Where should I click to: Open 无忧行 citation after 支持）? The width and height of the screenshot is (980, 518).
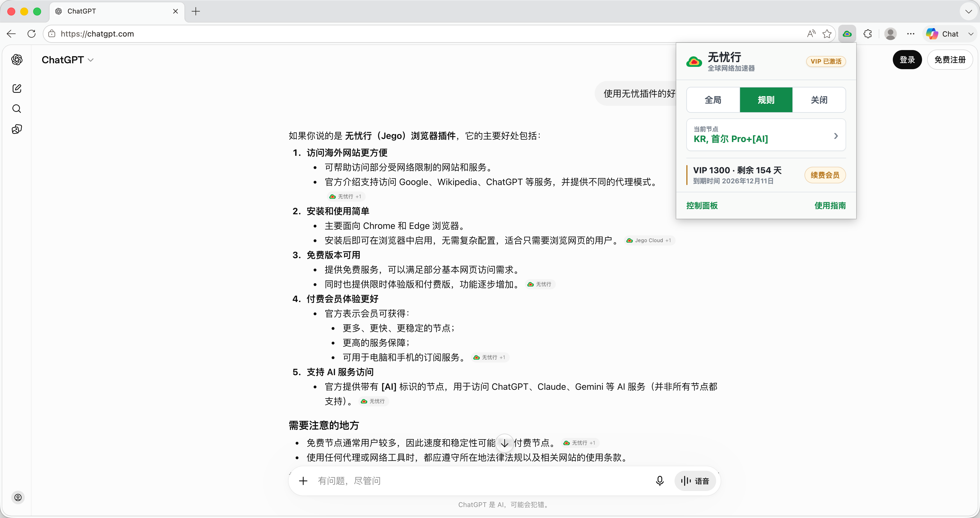coord(373,401)
